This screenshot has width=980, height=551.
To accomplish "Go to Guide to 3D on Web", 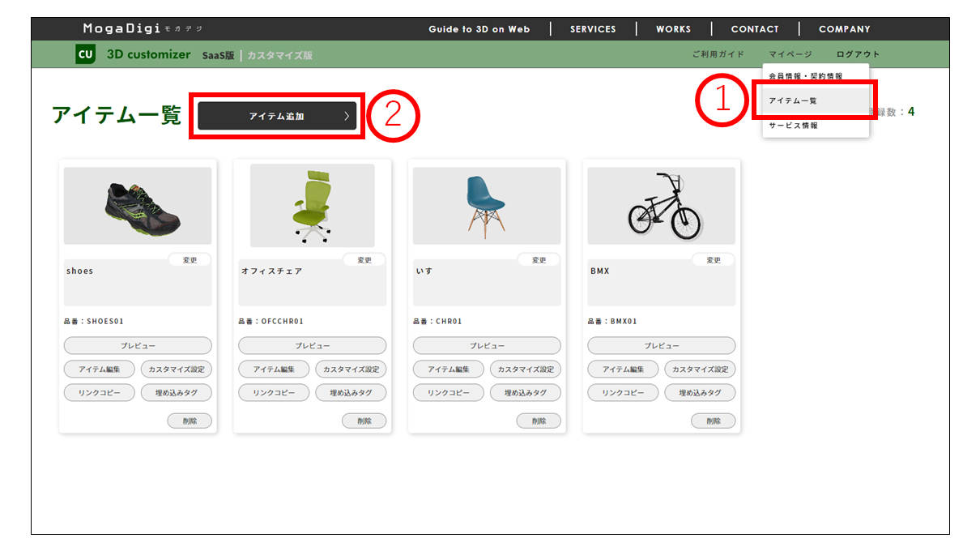I will pyautogui.click(x=479, y=29).
